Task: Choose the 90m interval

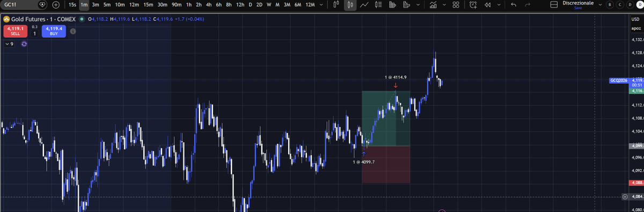Action: (x=177, y=5)
